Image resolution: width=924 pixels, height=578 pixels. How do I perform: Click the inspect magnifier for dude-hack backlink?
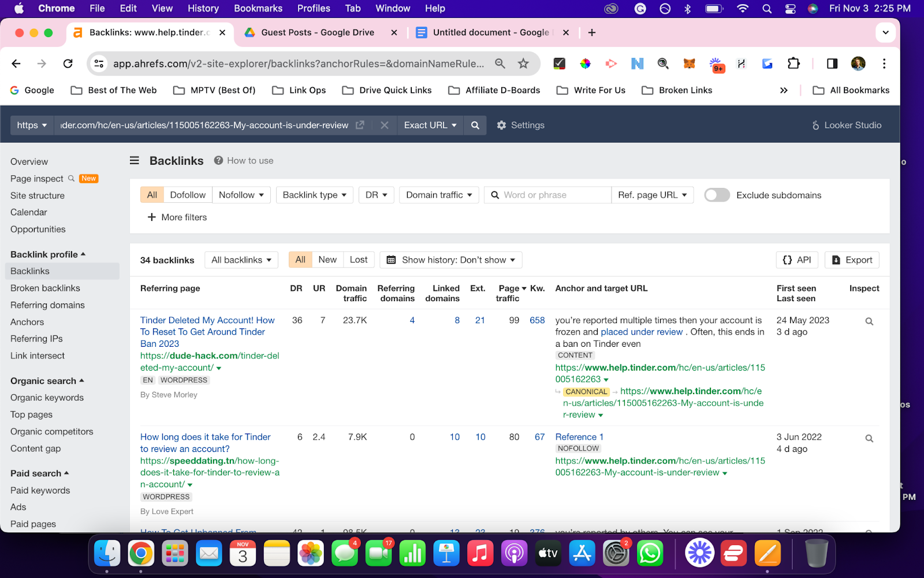point(869,321)
